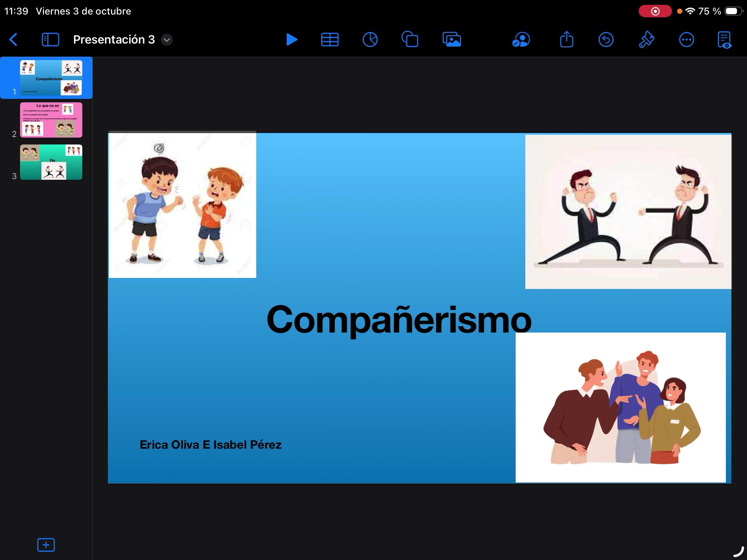This screenshot has width=747, height=560.
Task: Play the slideshow presentation
Action: pos(292,40)
